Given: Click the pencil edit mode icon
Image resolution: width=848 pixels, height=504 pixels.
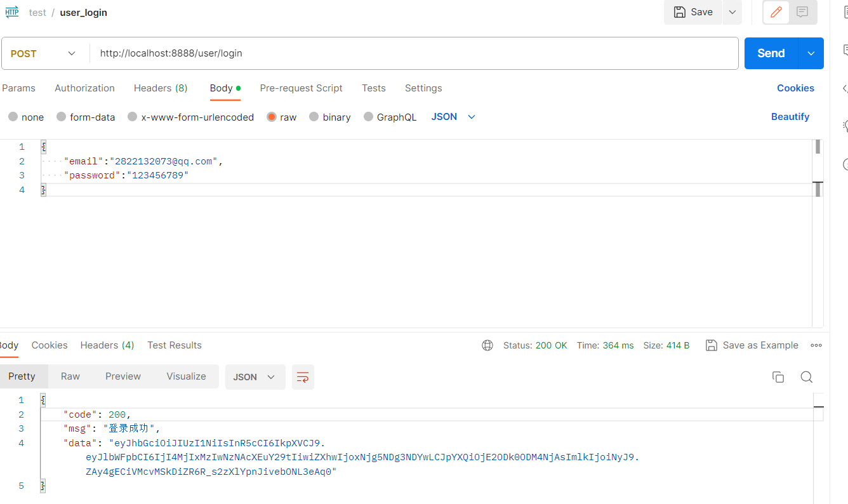Looking at the screenshot, I should 776,12.
